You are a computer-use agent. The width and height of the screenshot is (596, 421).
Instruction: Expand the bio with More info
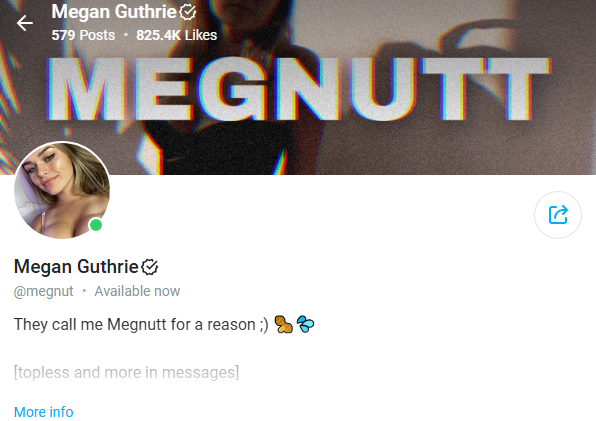point(44,412)
